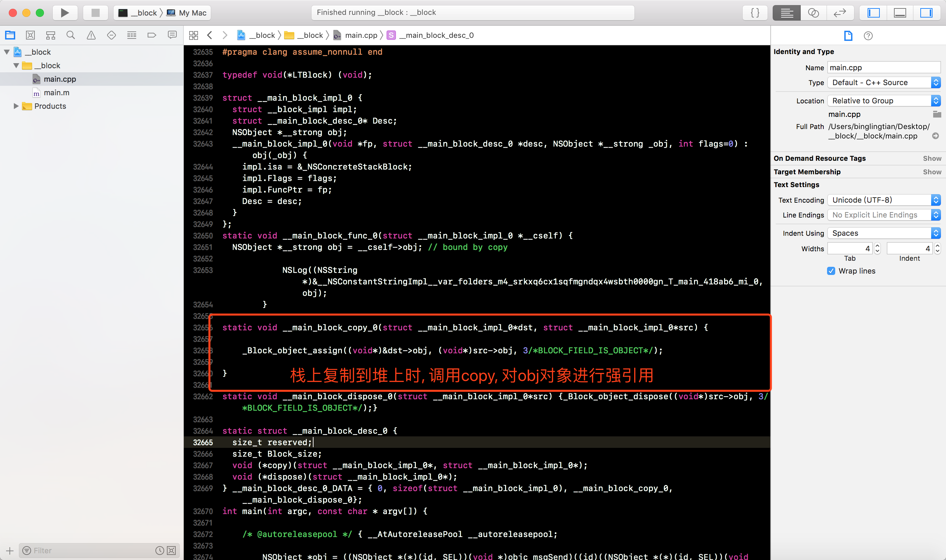The width and height of the screenshot is (946, 560).
Task: Switch to the Version editor
Action: 840,13
